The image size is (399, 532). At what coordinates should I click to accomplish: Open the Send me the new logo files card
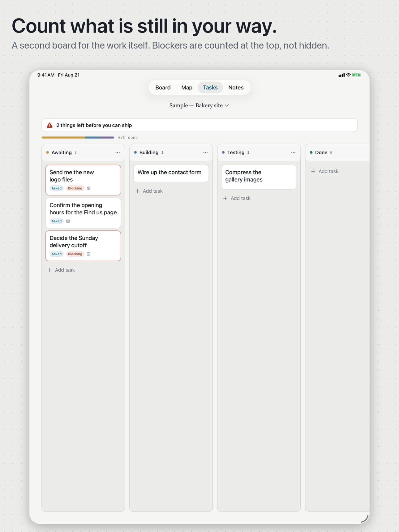83,180
